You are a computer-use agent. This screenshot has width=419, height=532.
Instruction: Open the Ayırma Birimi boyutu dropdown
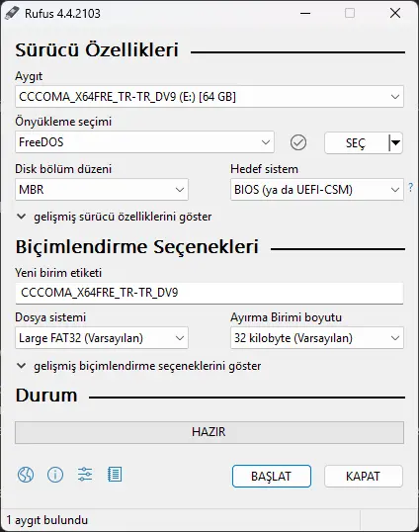pyautogui.click(x=317, y=338)
